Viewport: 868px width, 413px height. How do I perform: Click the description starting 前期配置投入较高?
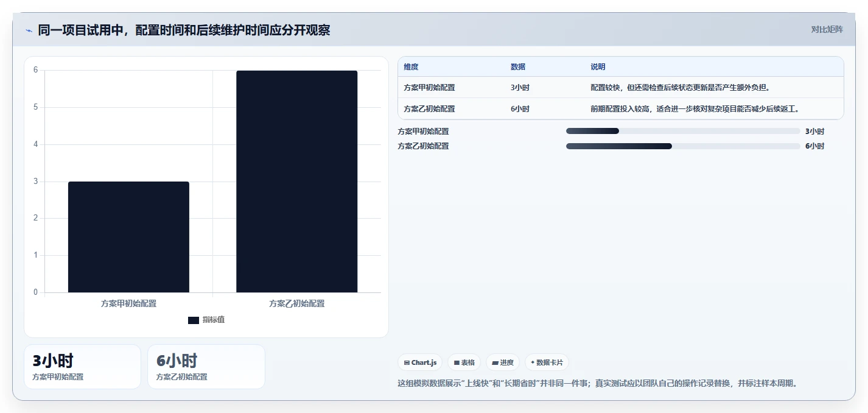point(695,109)
